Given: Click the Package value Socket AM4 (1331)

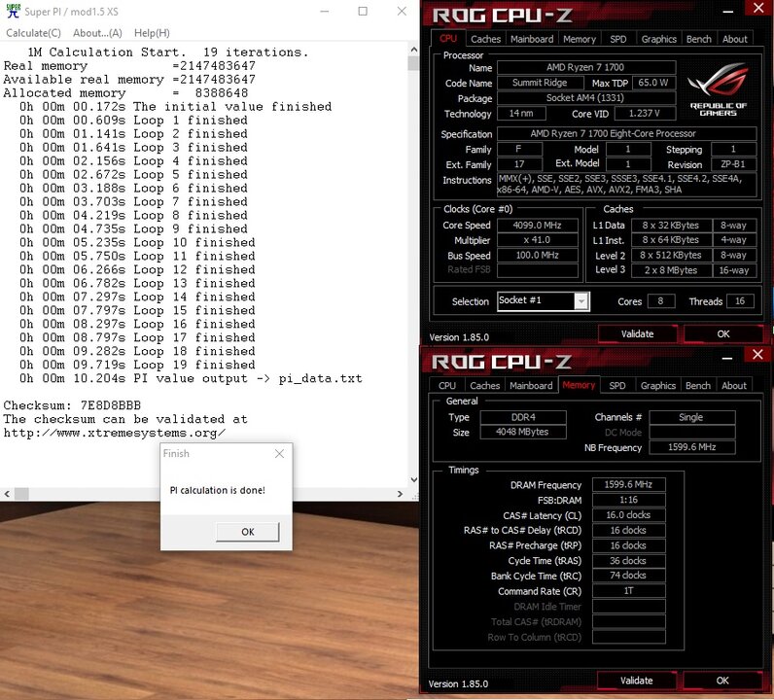Looking at the screenshot, I should 586,98.
